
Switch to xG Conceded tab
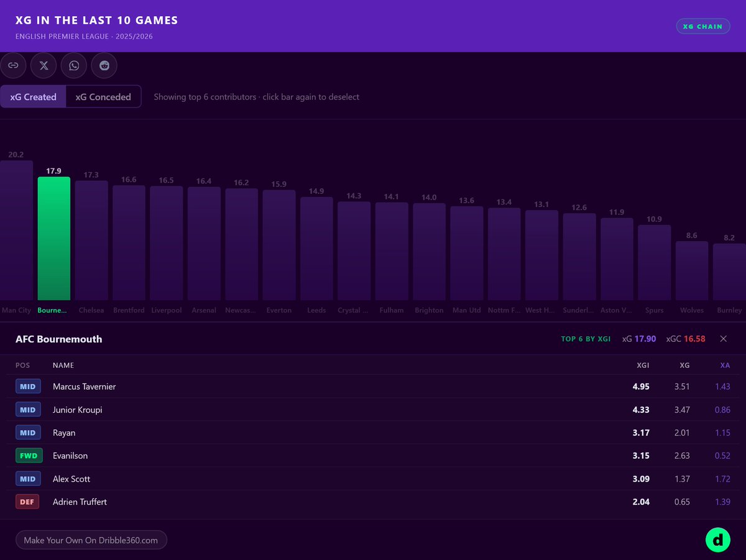(x=103, y=97)
